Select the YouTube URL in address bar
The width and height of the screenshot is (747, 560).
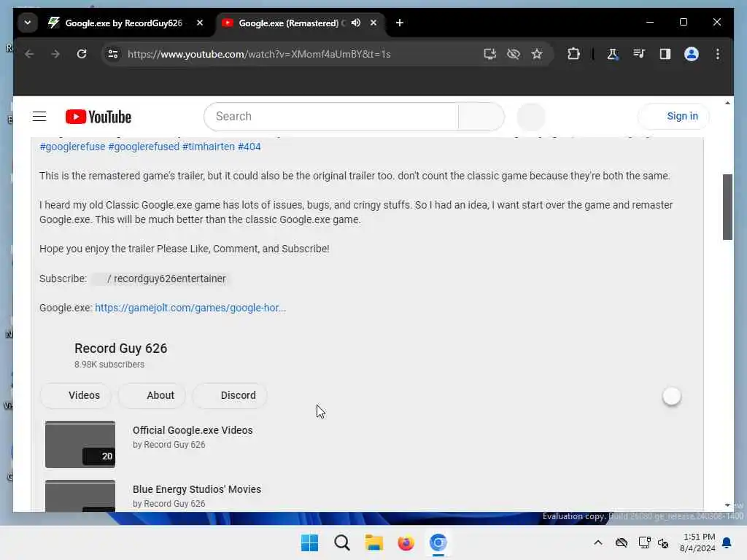point(259,54)
